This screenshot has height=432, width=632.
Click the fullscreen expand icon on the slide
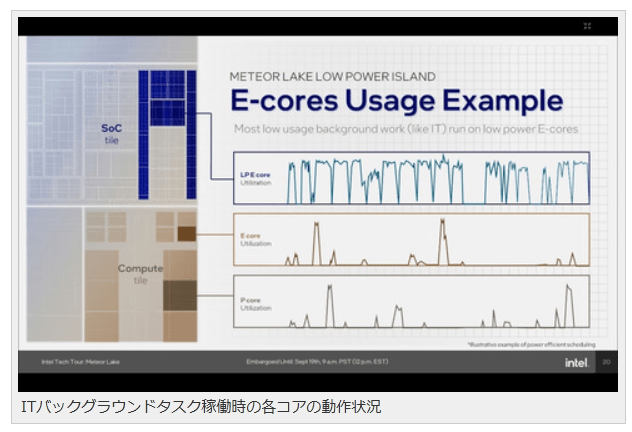tap(587, 26)
